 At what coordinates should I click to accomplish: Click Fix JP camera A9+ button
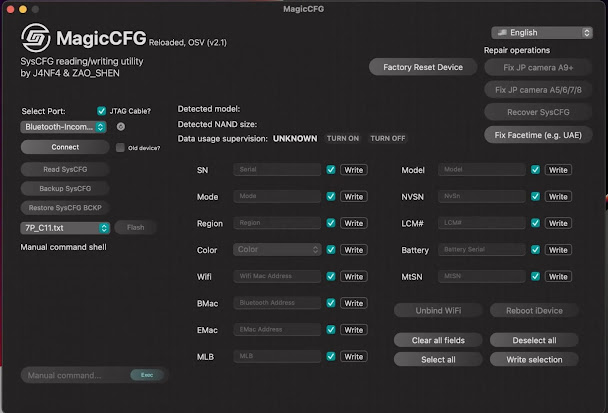pyautogui.click(x=538, y=67)
